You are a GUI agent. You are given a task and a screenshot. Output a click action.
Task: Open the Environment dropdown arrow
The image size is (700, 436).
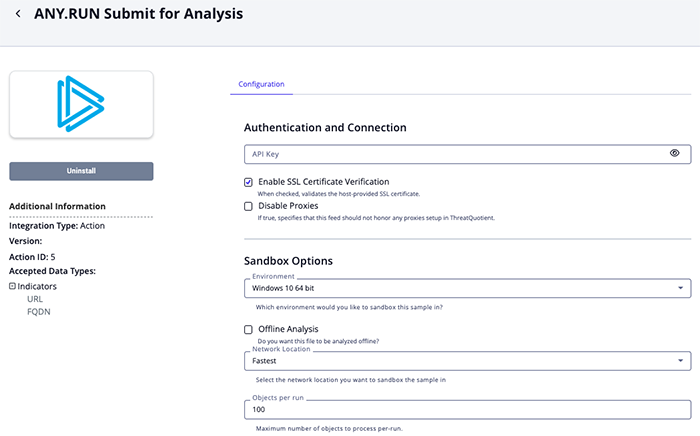680,289
